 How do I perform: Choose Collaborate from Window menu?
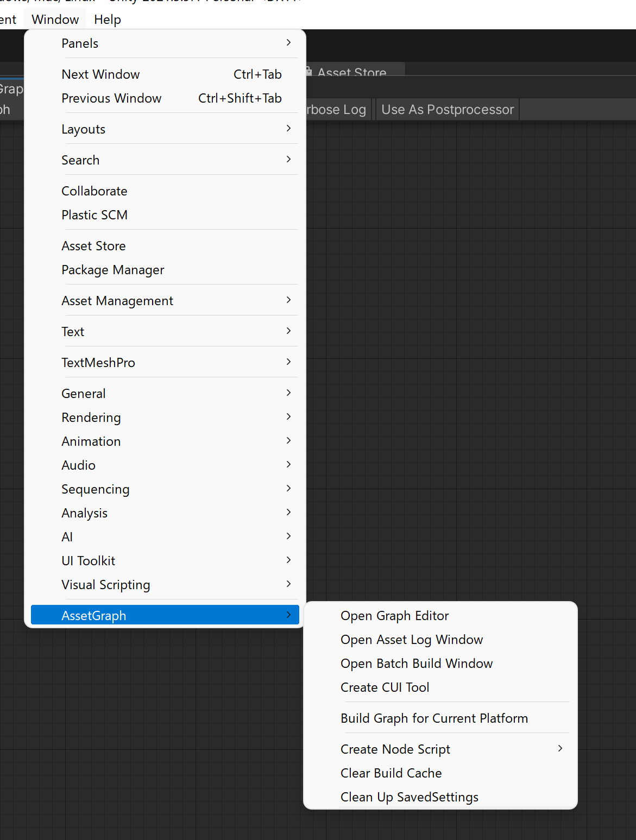(165, 191)
